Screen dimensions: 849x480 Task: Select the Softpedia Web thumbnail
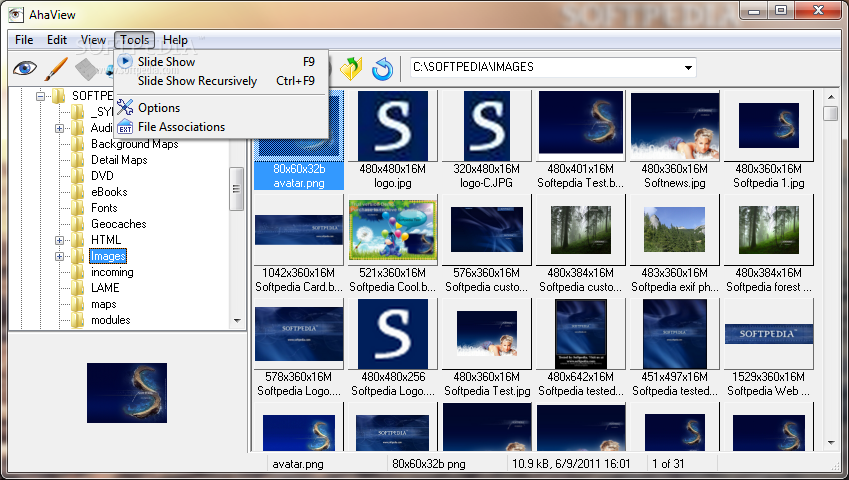click(x=768, y=334)
